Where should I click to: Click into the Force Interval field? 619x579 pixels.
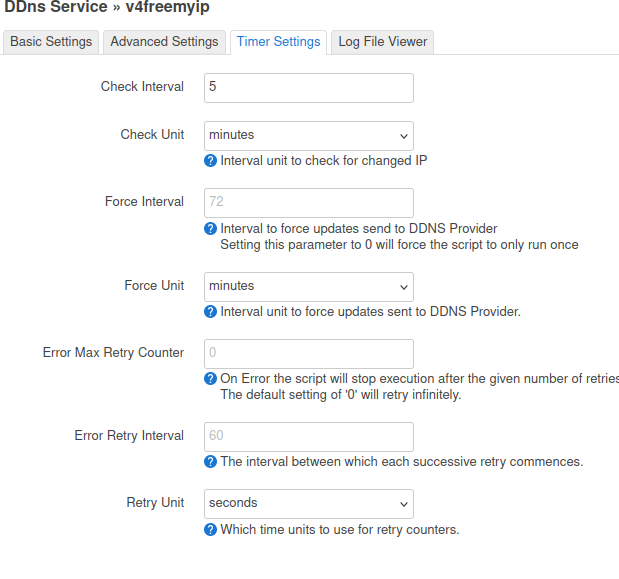309,203
